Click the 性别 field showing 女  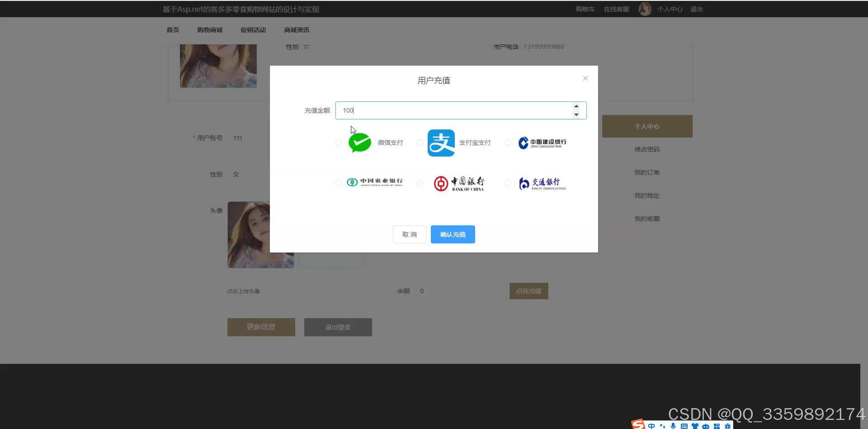(236, 174)
